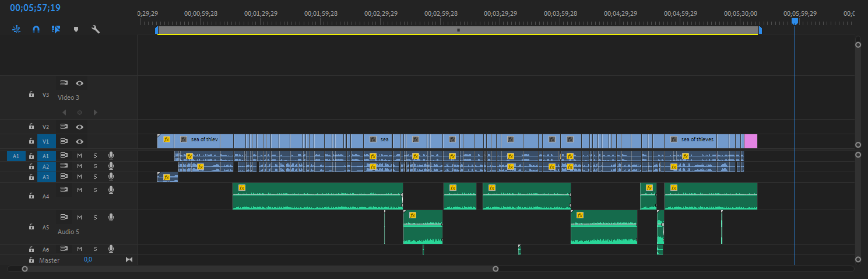
Task: Click the A1 source patching button
Action: click(x=16, y=156)
